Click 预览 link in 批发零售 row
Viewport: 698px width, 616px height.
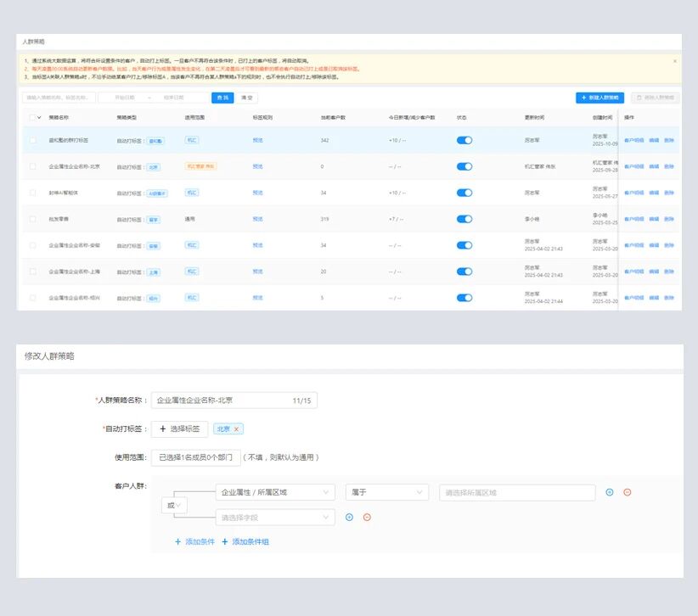coord(257,219)
